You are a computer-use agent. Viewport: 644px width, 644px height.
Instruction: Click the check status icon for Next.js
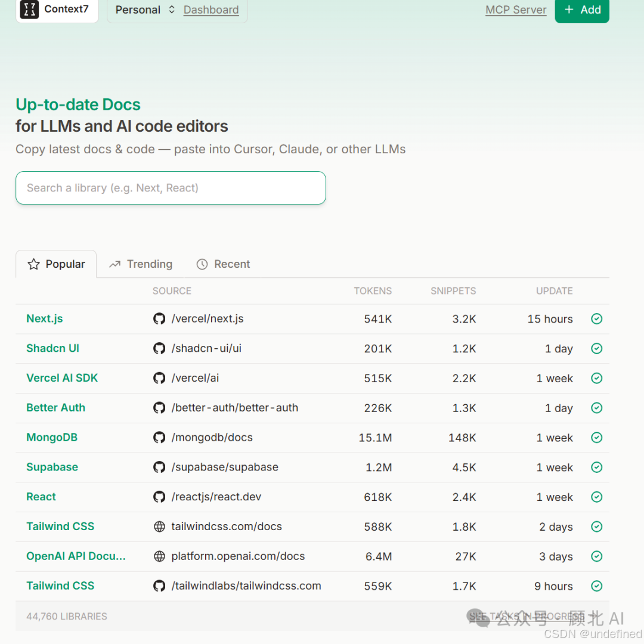point(596,318)
